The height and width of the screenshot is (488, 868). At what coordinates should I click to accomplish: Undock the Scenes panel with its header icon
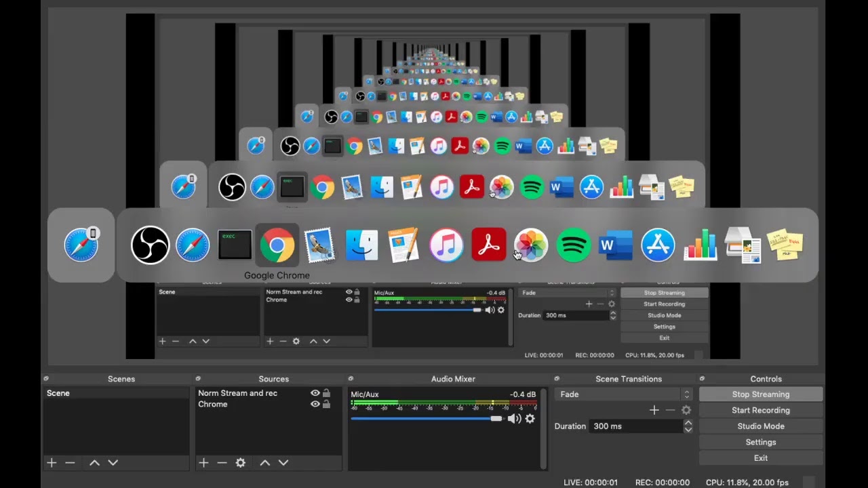pos(46,379)
